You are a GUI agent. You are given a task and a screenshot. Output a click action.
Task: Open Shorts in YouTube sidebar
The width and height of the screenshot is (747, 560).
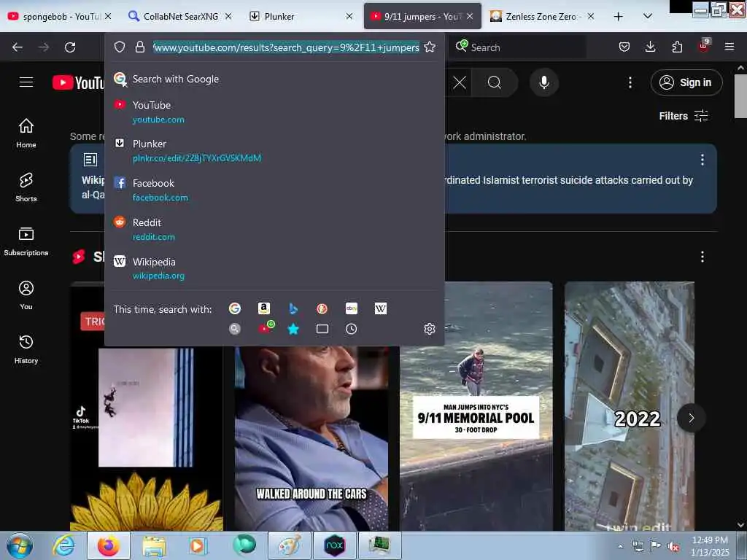click(x=26, y=187)
